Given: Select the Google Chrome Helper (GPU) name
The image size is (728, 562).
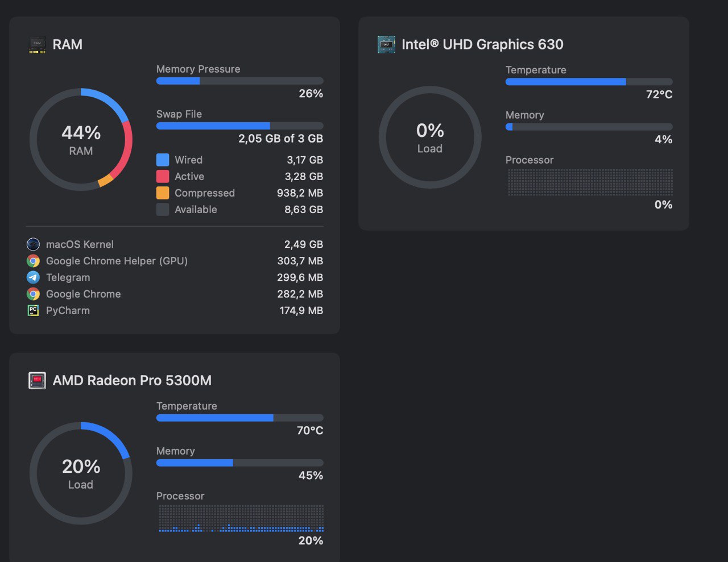Looking at the screenshot, I should (x=117, y=261).
